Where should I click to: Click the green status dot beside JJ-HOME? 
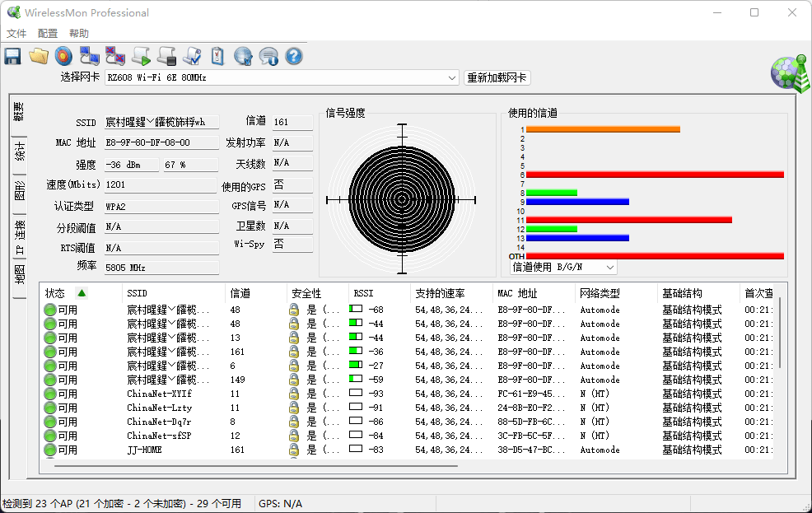[49, 450]
